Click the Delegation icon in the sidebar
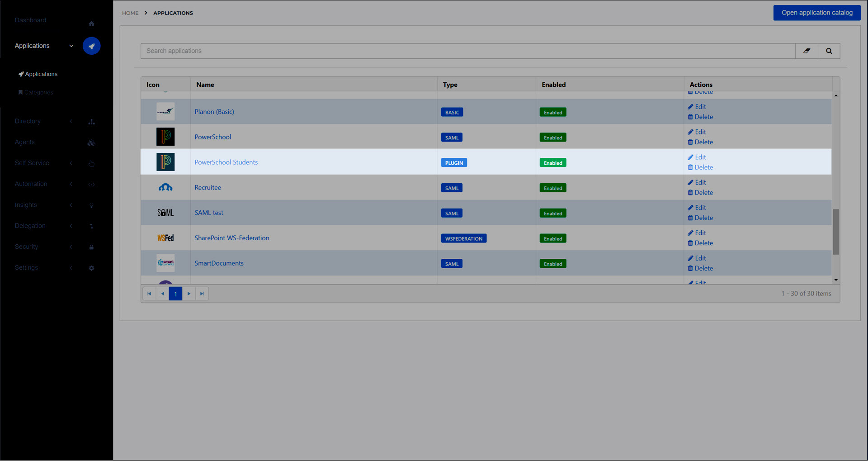This screenshot has width=868, height=461. pos(91,226)
